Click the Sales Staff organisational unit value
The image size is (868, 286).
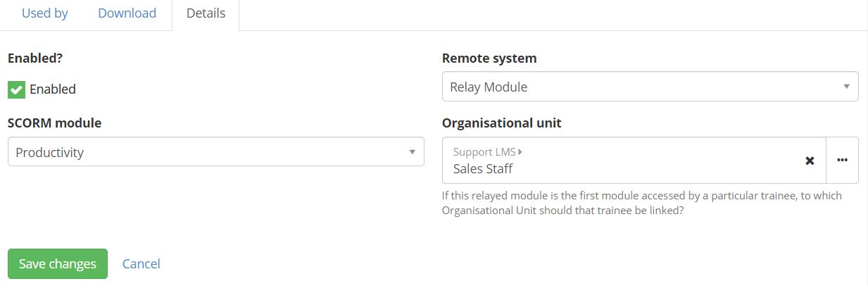(x=483, y=168)
